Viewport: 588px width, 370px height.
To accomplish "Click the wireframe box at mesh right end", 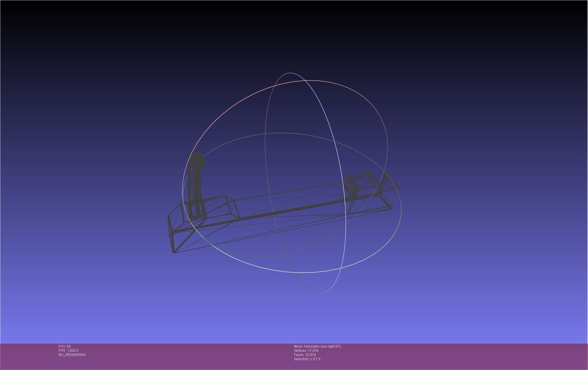I will [362, 182].
